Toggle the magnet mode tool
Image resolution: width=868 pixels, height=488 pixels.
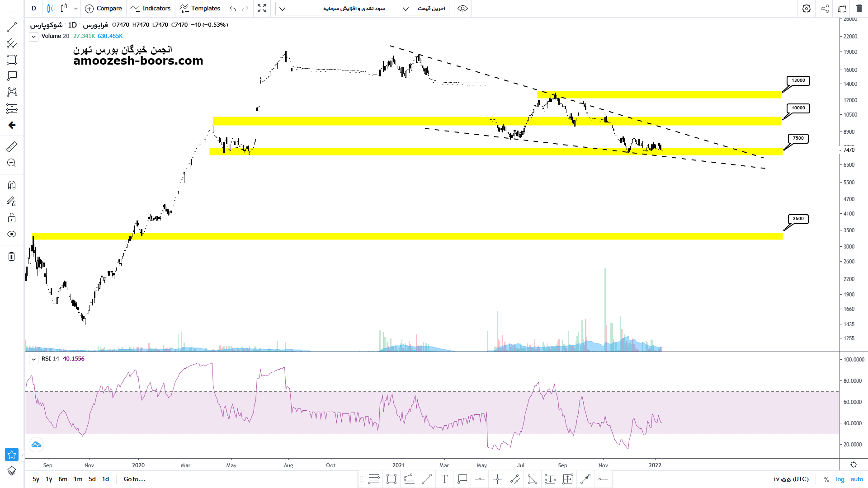[12, 185]
